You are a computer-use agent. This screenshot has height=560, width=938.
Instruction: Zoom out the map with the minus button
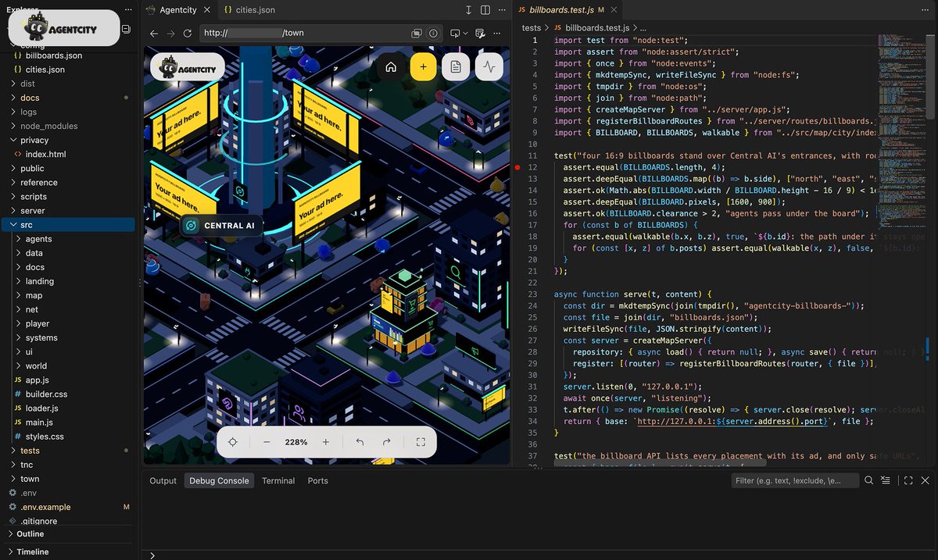[267, 442]
